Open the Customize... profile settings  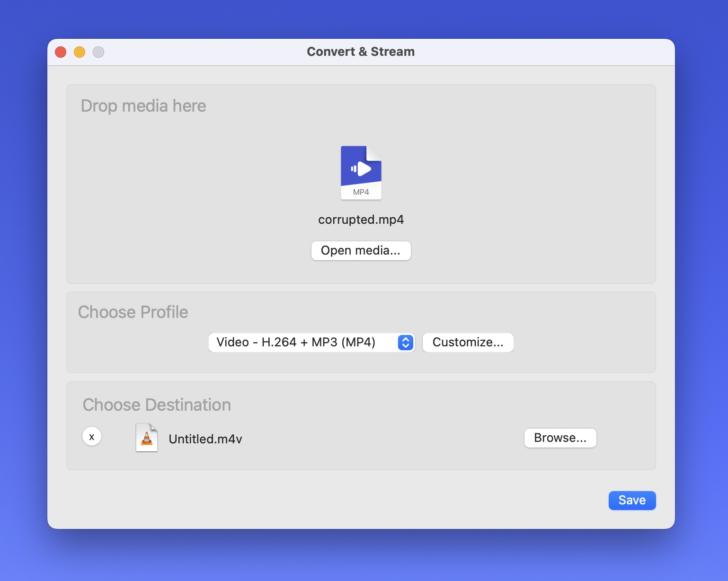[468, 343]
